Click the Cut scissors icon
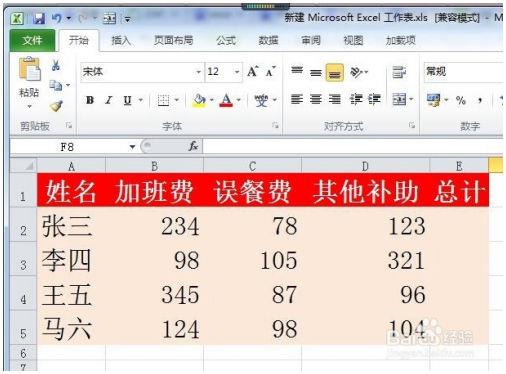 pyautogui.click(x=56, y=65)
